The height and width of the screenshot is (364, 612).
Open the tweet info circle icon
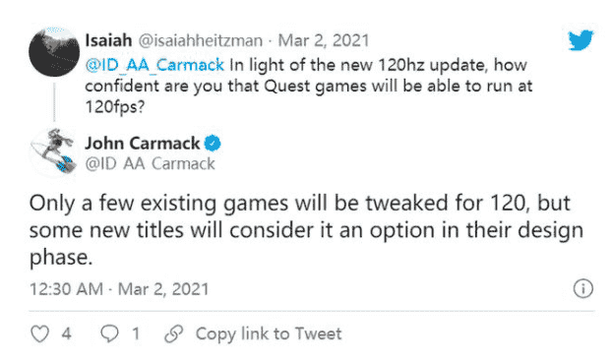(x=583, y=288)
